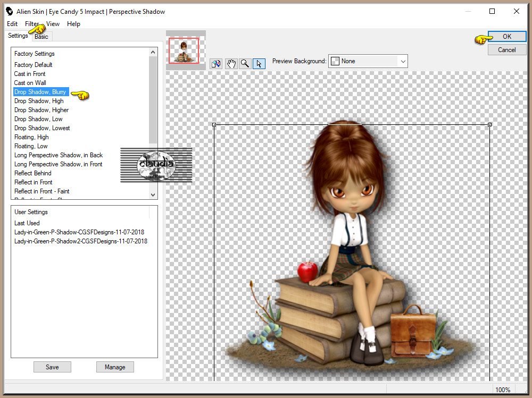Select Drop Shadow, High preset
Viewport: 532px width, 398px height.
tap(39, 101)
